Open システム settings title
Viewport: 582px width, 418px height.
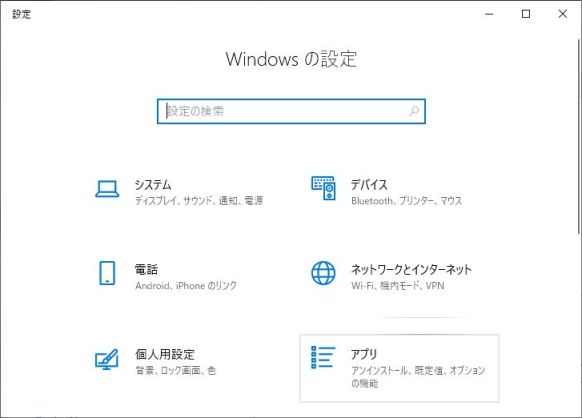(x=153, y=184)
